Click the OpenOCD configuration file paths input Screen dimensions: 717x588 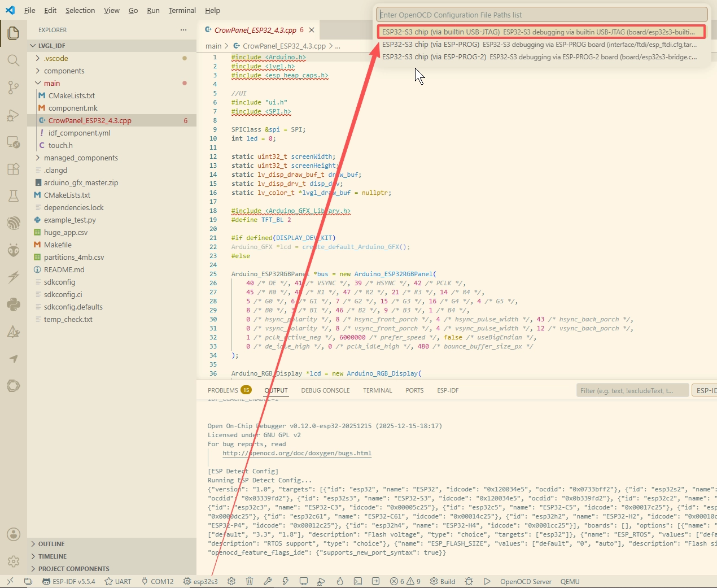tap(542, 15)
